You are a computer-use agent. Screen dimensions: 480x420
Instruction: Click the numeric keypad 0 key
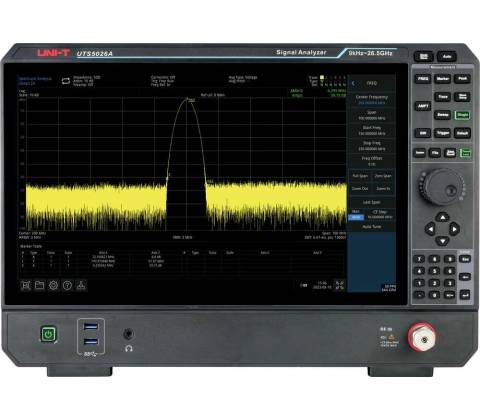[434, 295]
